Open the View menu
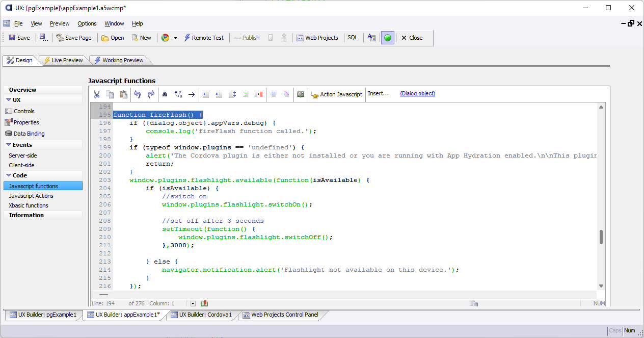The width and height of the screenshot is (644, 338). pyautogui.click(x=36, y=23)
